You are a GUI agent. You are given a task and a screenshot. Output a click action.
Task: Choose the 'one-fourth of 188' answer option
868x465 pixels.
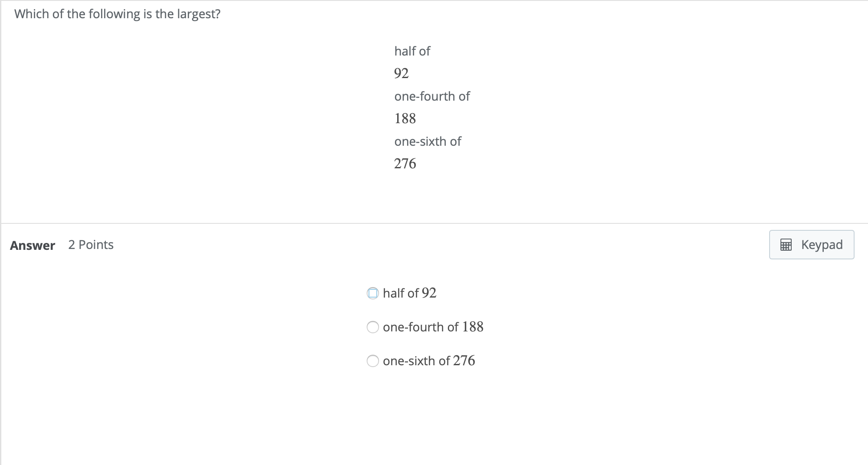click(x=373, y=327)
